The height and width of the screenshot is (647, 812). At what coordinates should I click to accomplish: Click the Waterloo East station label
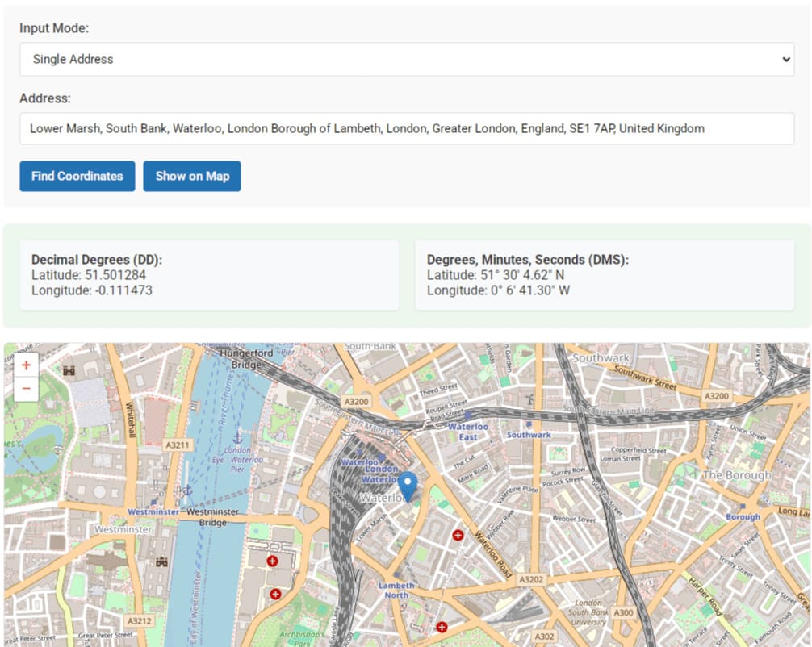pyautogui.click(x=468, y=431)
